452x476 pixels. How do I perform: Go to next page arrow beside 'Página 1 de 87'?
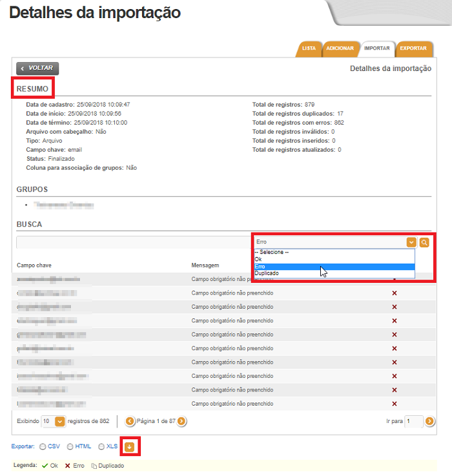(x=181, y=421)
